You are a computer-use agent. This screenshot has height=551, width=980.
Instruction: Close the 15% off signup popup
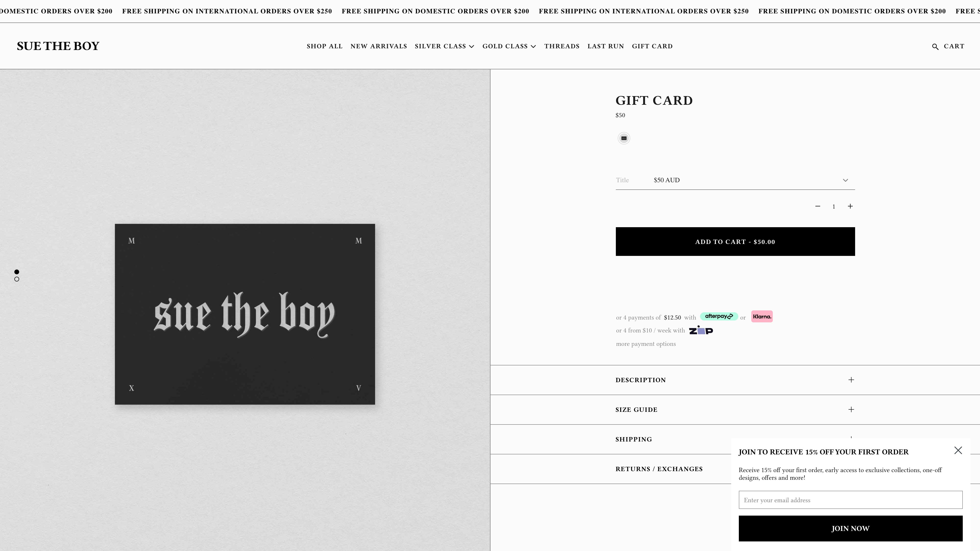958,450
